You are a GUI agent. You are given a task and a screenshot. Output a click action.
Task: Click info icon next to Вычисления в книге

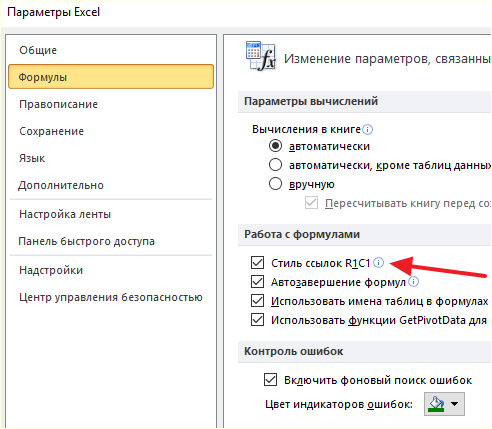click(367, 129)
